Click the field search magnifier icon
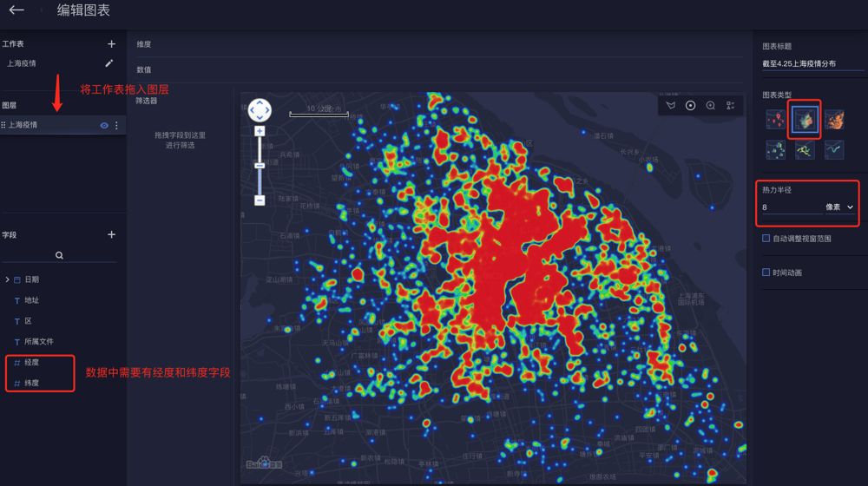868x486 pixels. (59, 255)
